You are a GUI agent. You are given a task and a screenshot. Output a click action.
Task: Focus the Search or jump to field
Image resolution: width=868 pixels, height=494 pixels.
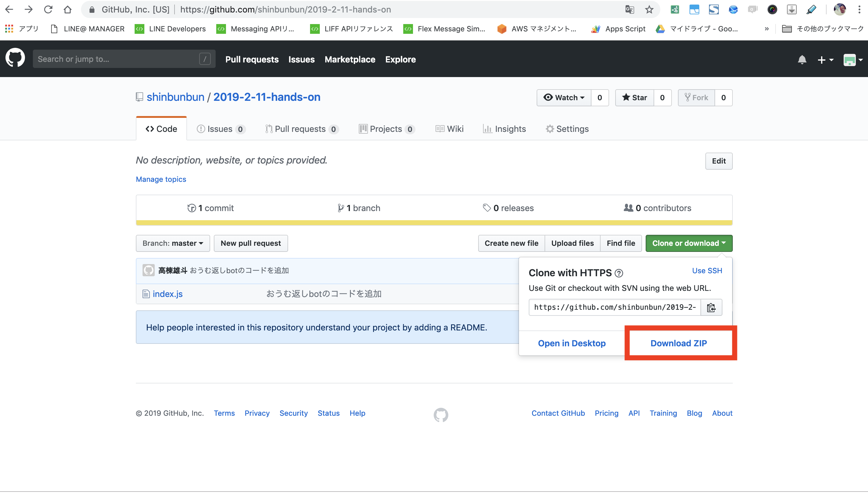coord(124,59)
